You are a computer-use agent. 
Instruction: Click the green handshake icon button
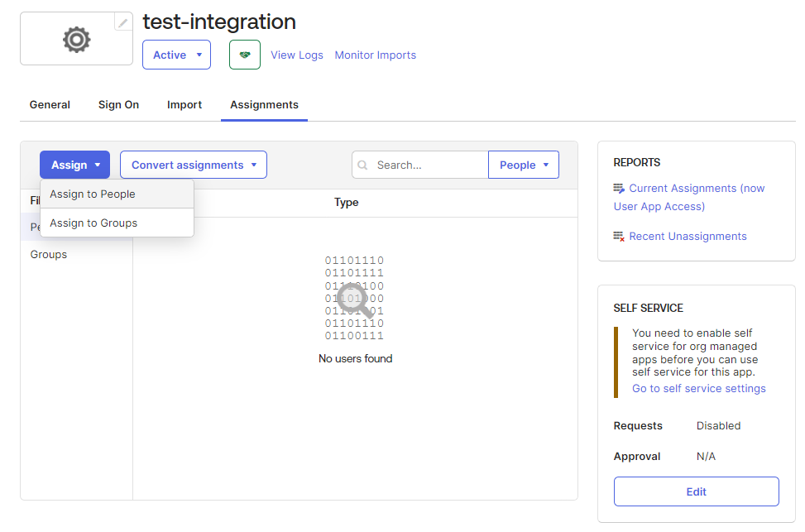pyautogui.click(x=244, y=55)
